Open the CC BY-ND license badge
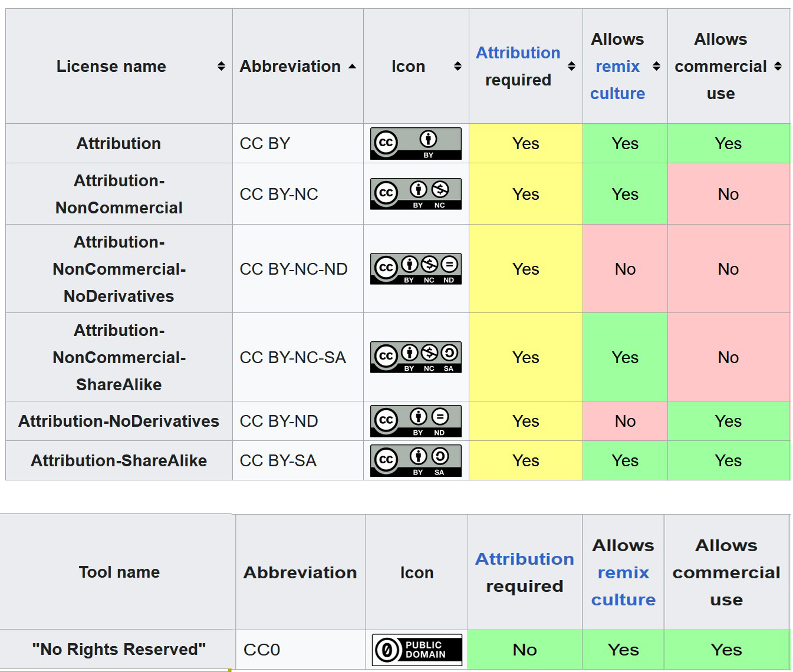This screenshot has width=793, height=672. tap(416, 421)
